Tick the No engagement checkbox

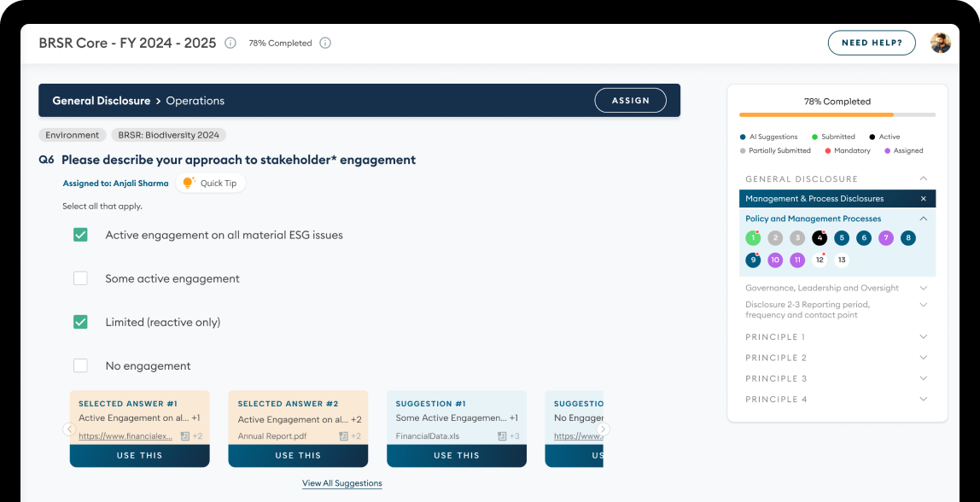click(x=80, y=365)
